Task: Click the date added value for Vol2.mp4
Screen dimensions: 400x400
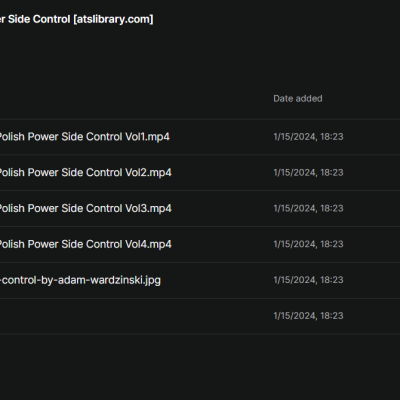Action: [308, 173]
